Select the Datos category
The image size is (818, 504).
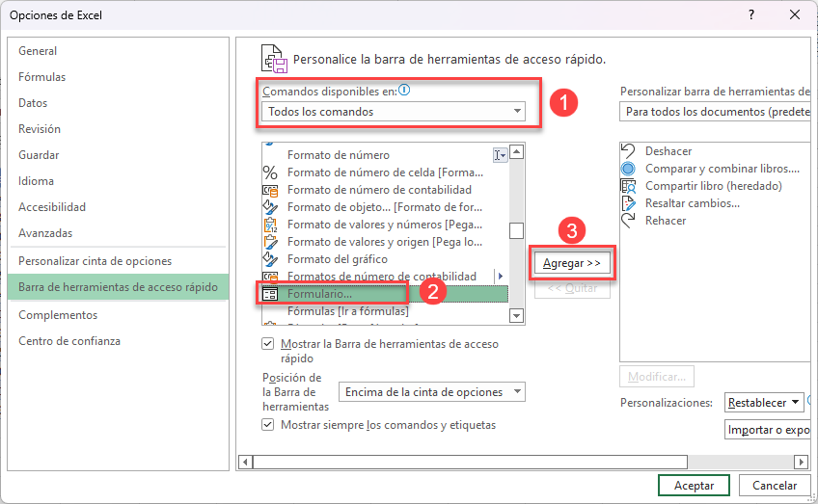[x=118, y=103]
